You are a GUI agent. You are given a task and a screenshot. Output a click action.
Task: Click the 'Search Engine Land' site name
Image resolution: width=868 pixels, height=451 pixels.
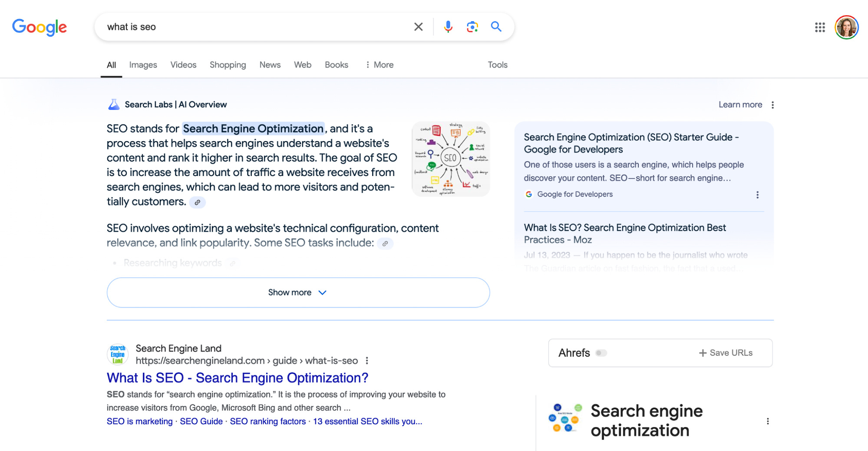[178, 348]
